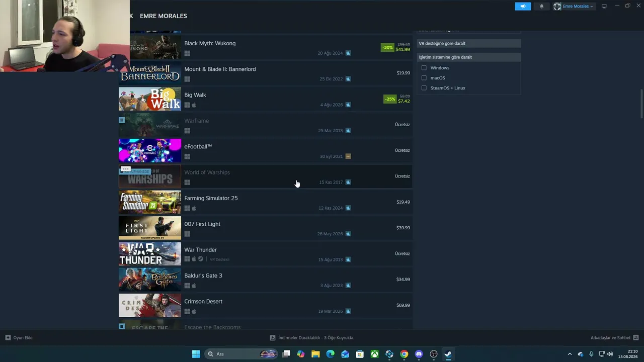Click the Black Myth: Wukong thumbnail

coord(150,48)
